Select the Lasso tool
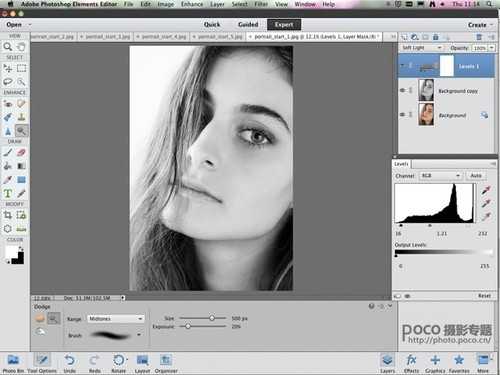The height and width of the screenshot is (375, 500). click(8, 82)
